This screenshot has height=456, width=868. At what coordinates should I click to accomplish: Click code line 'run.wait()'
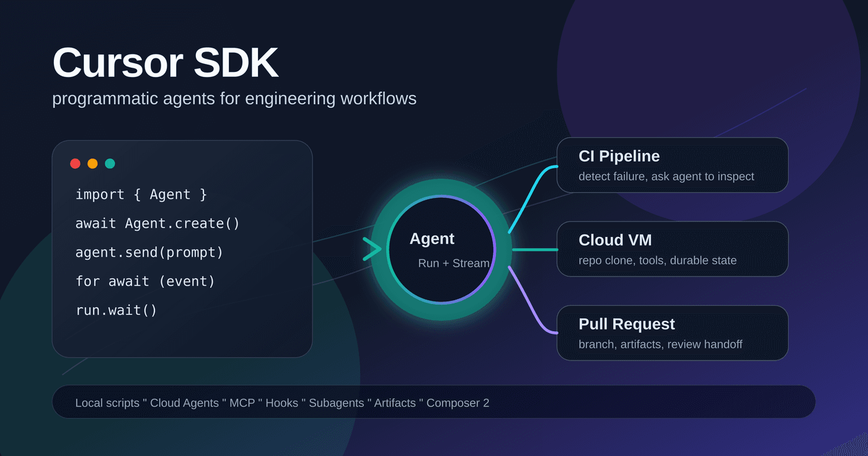tap(117, 310)
